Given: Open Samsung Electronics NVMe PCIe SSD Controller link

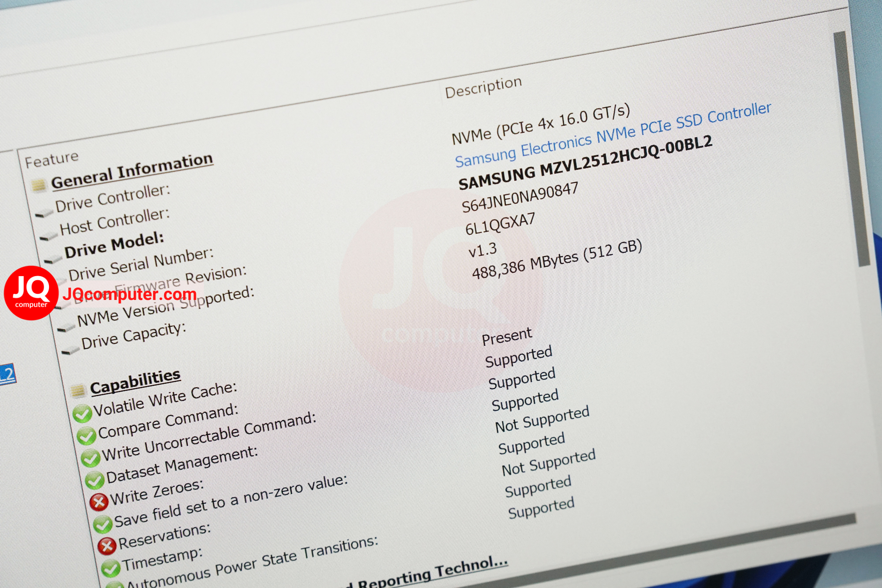Looking at the screenshot, I should coord(613,135).
